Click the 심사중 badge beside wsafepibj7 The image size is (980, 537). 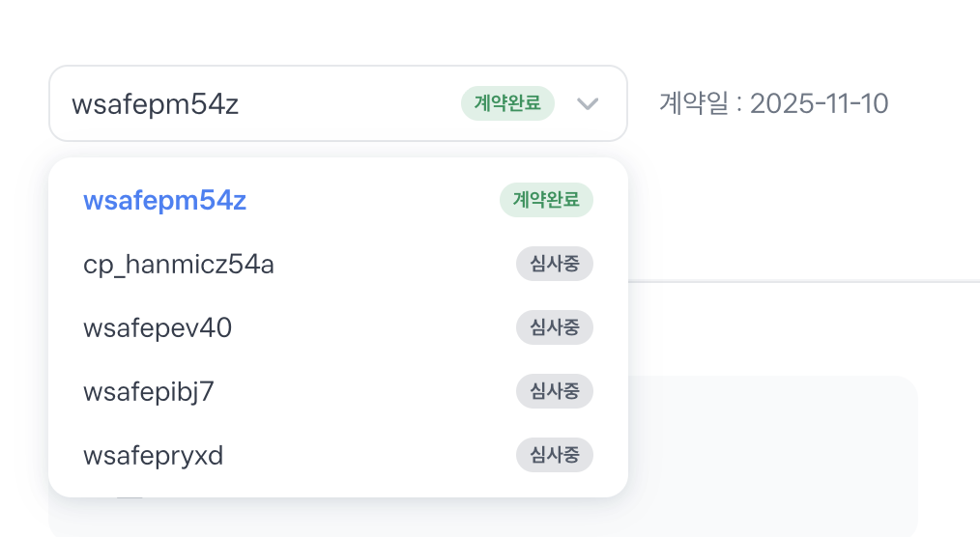[554, 391]
